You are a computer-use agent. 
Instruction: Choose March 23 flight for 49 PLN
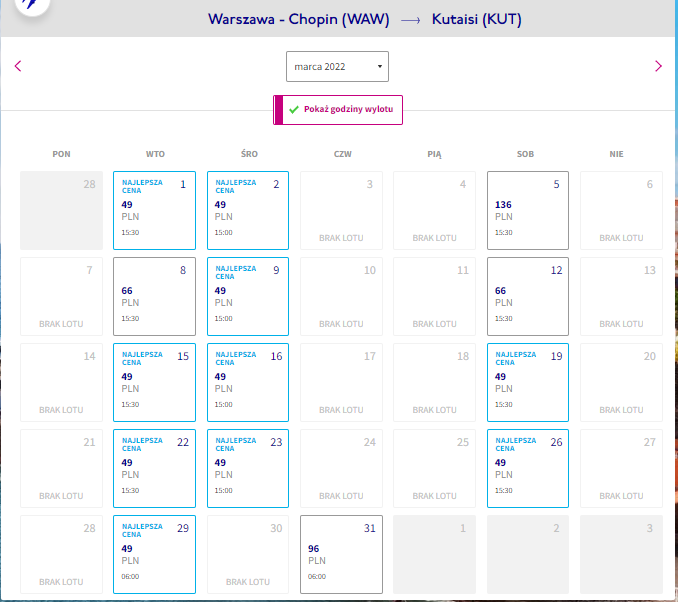click(x=248, y=468)
